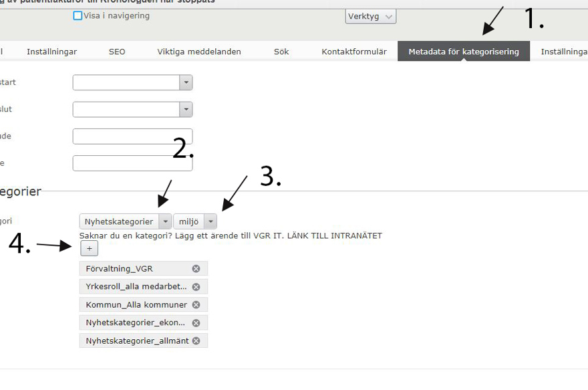Select the Sök tab
Image resolution: width=588 pixels, height=390 pixels.
tap(281, 52)
